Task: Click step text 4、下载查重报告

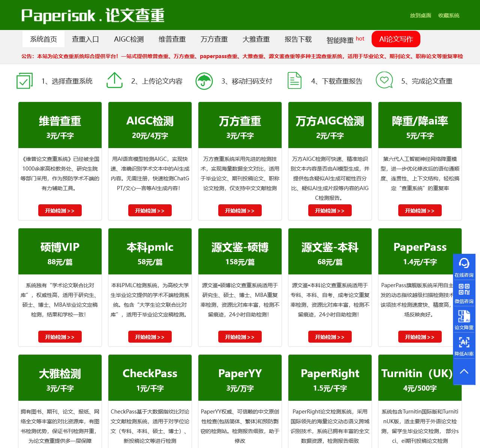Action: (x=337, y=81)
